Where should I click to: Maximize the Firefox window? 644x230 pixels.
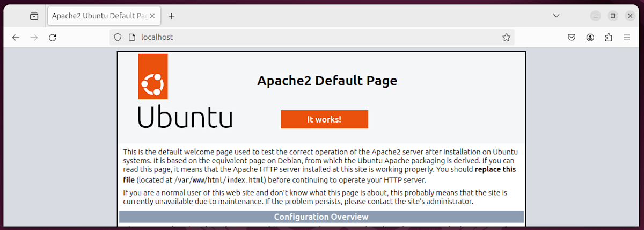613,16
